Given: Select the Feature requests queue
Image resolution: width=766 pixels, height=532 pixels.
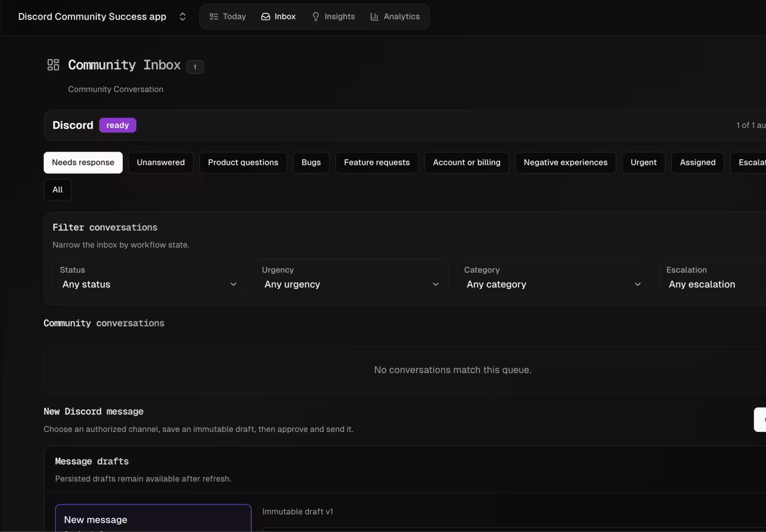Looking at the screenshot, I should tap(377, 163).
